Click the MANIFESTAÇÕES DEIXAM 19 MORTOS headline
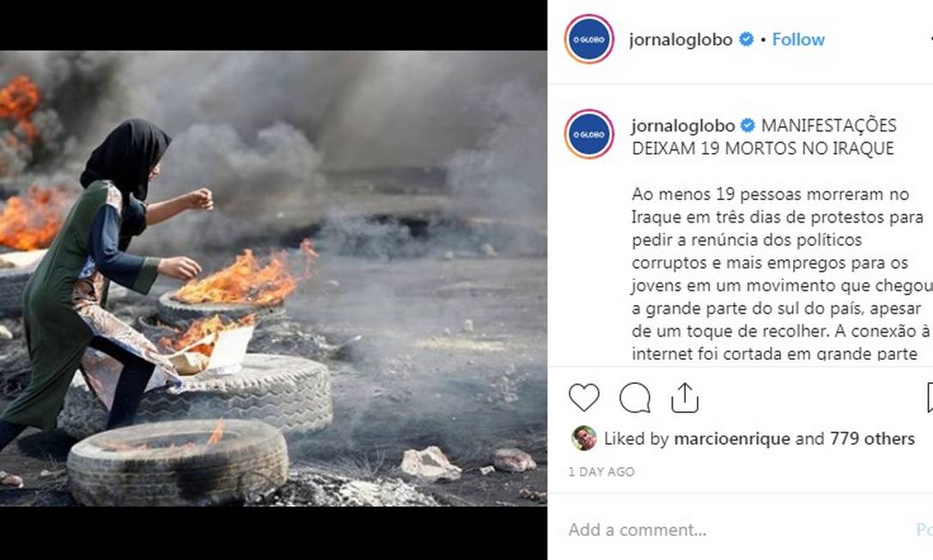Screen dimensions: 933x560 tap(764, 137)
